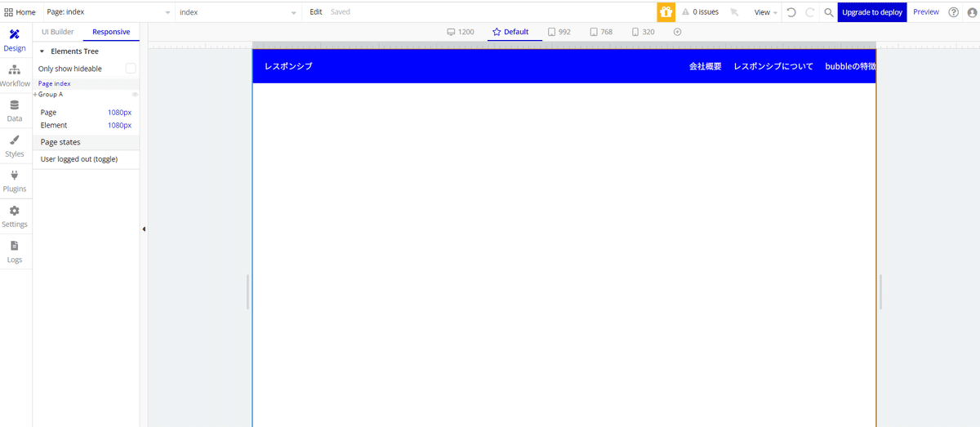
Task: Open the help question mark icon
Action: click(x=953, y=12)
